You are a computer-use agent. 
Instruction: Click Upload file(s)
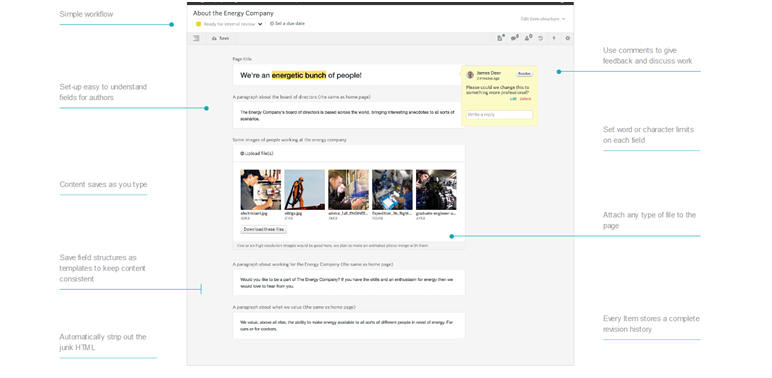pos(257,153)
